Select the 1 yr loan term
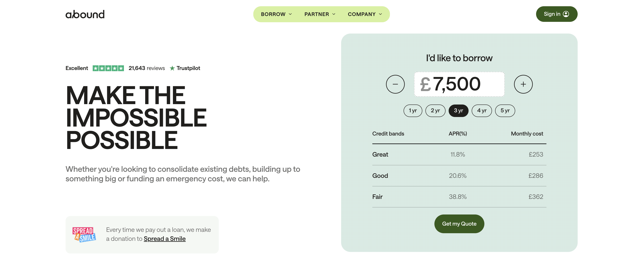Screen dimensions: 644x257 [x=413, y=111]
